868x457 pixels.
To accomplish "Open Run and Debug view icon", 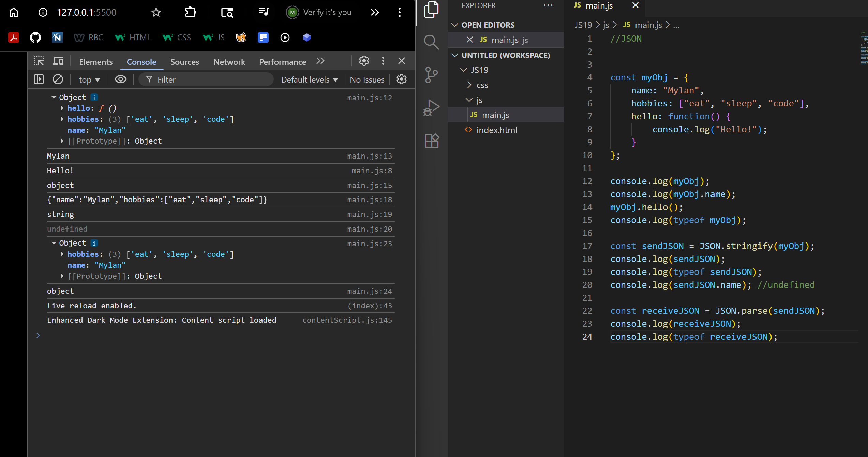I will click(x=431, y=108).
